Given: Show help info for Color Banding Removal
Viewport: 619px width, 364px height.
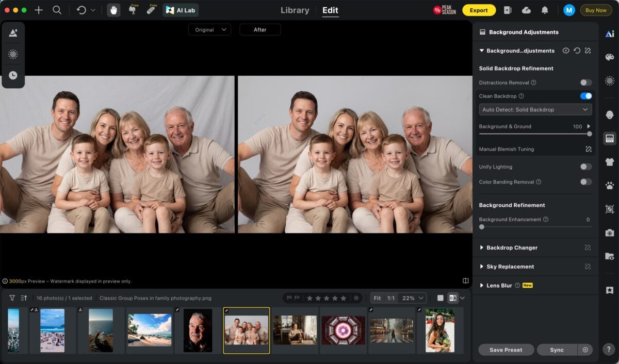Looking at the screenshot, I should pos(539,181).
